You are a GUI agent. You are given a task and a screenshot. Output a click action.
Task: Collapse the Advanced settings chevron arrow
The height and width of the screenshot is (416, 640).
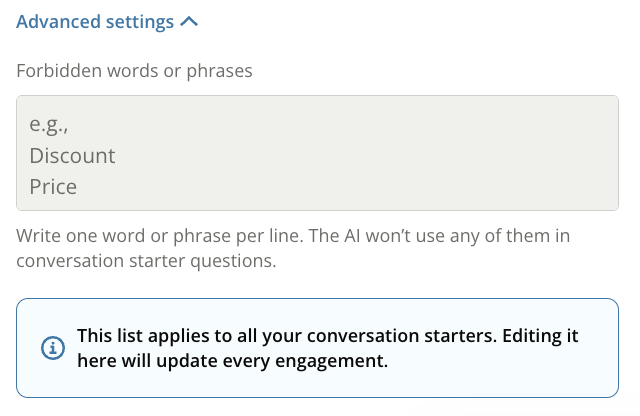pyautogui.click(x=190, y=22)
